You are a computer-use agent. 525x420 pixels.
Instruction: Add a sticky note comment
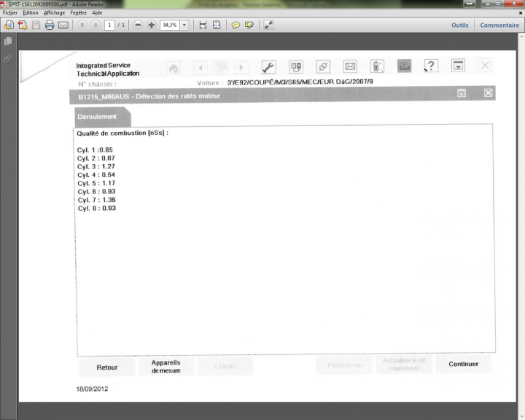coord(236,25)
